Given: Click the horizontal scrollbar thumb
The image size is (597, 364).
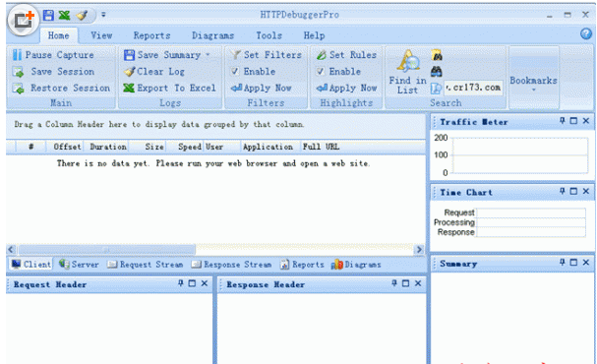Looking at the screenshot, I should coord(106,250).
